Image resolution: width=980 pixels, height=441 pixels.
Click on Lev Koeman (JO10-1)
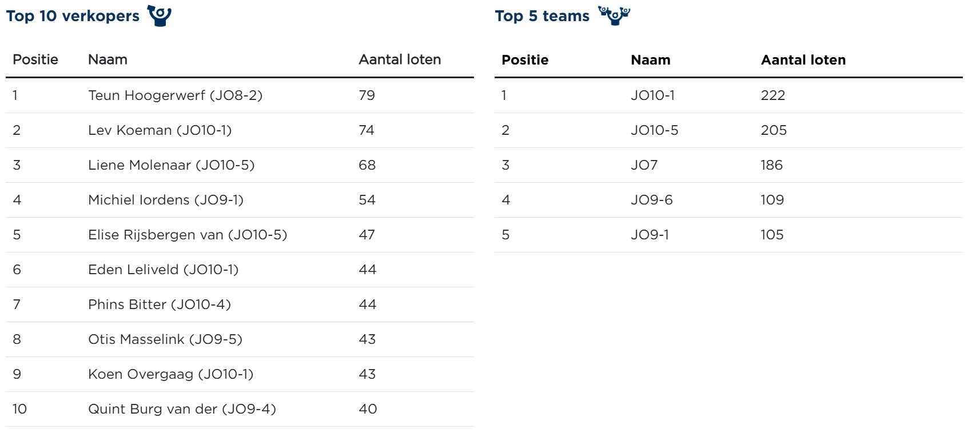[160, 130]
